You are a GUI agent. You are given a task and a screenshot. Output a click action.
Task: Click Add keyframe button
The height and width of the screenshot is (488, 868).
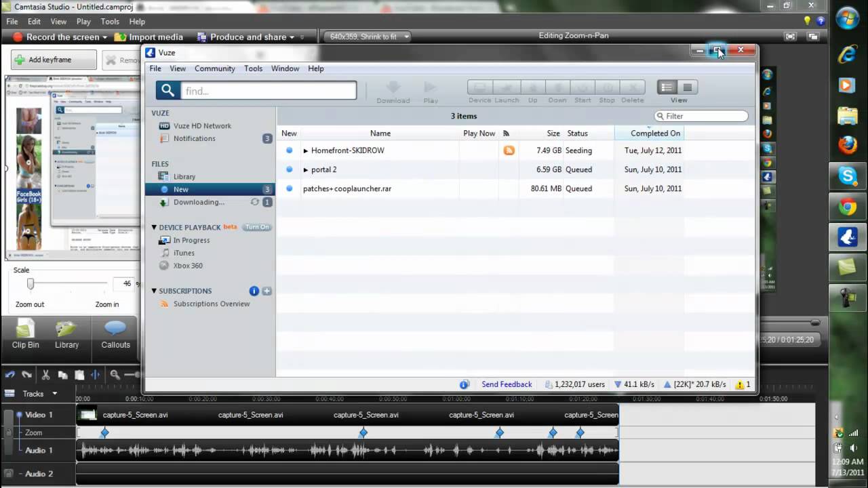[54, 60]
